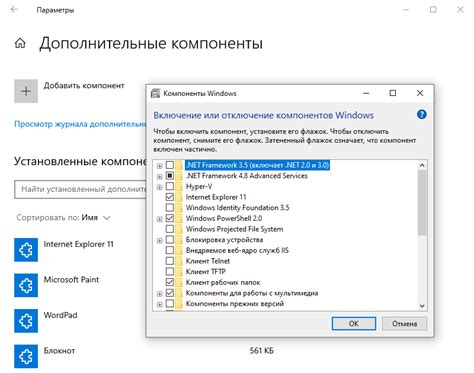Expand Блокировка устройства tree node

click(x=160, y=240)
